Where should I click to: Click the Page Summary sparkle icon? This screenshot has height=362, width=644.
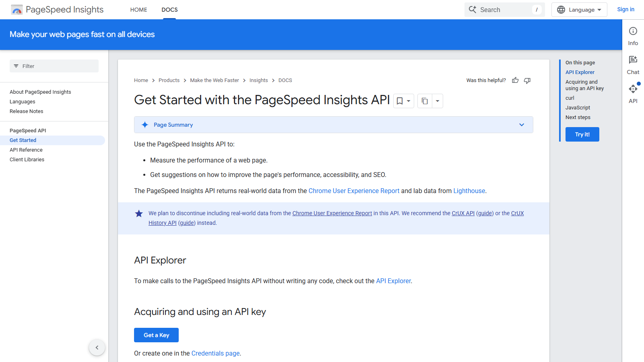tap(145, 125)
